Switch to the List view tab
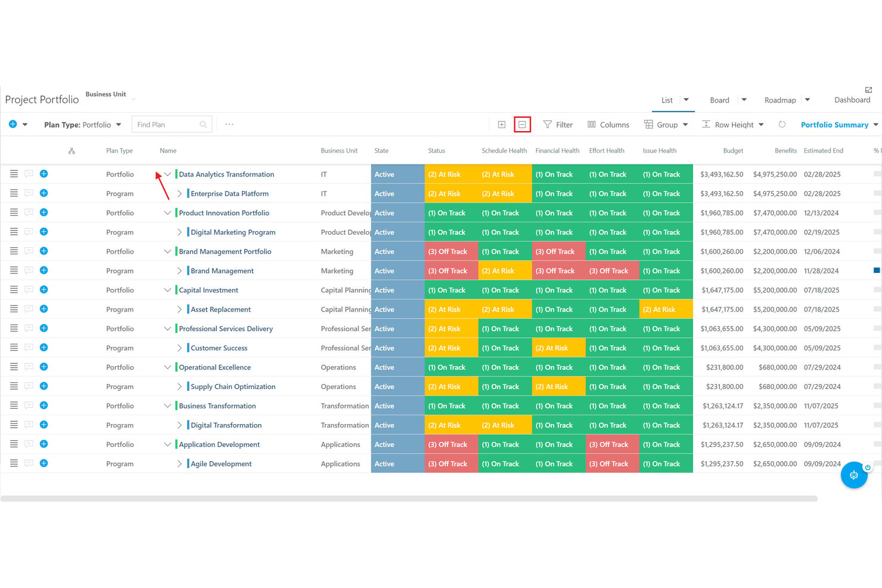The height and width of the screenshot is (588, 882). (667, 100)
